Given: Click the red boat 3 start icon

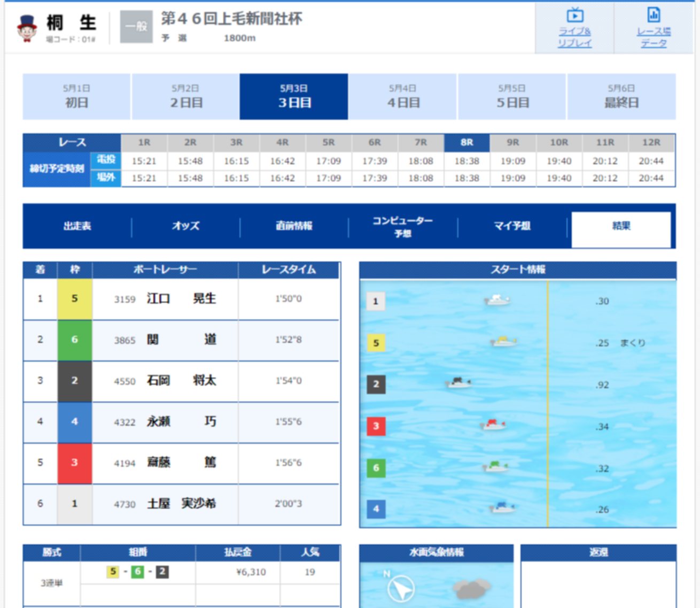Looking at the screenshot, I should tap(493, 425).
